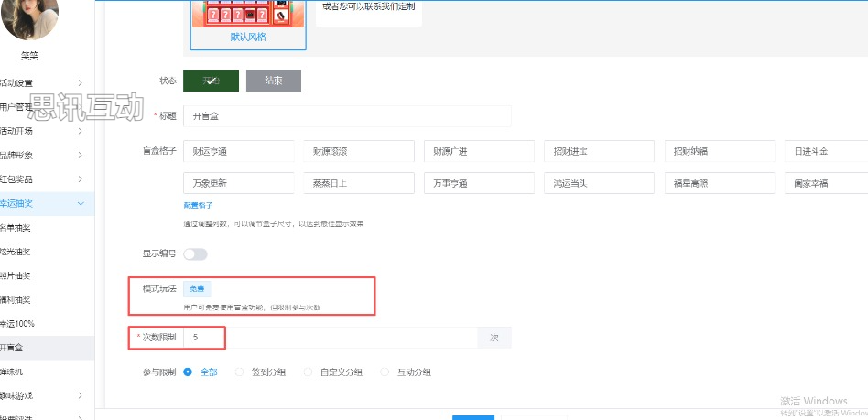Expand the 趣味游戏 sidebar section
The height and width of the screenshot is (420, 868).
click(46, 395)
